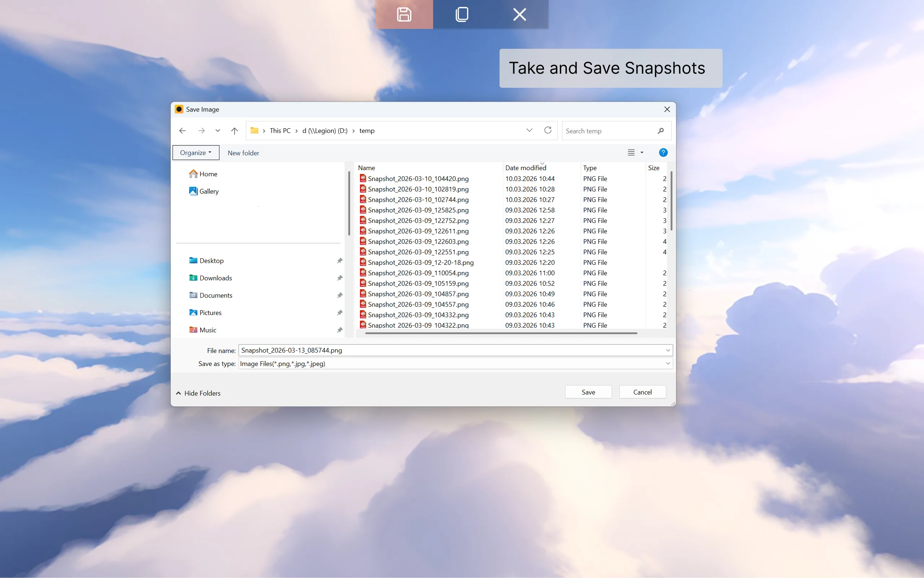Open recent locations dropdown chevron

coord(218,131)
